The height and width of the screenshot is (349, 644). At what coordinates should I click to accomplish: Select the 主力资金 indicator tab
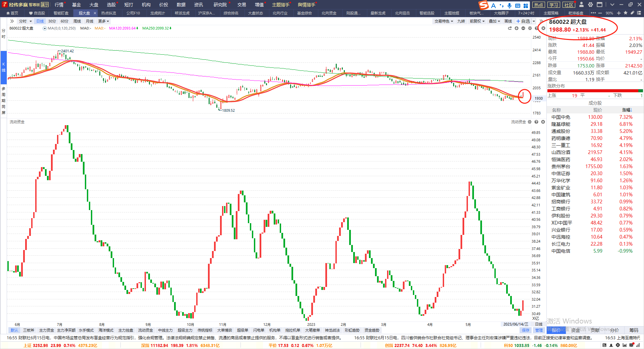[x=46, y=330]
